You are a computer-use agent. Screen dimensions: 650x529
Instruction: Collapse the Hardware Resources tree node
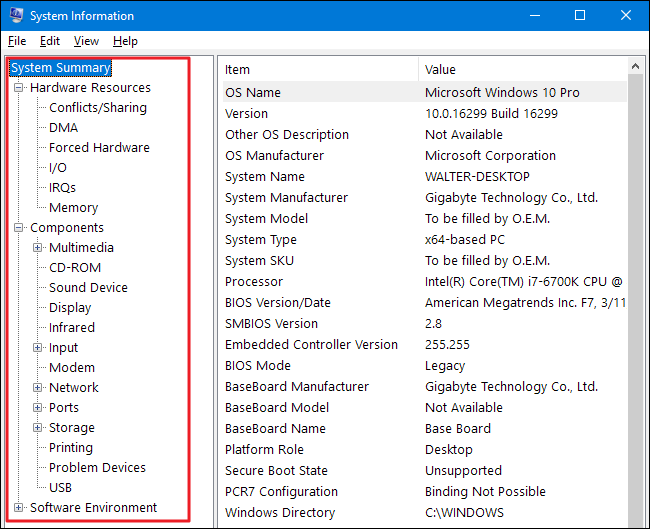pyautogui.click(x=19, y=88)
